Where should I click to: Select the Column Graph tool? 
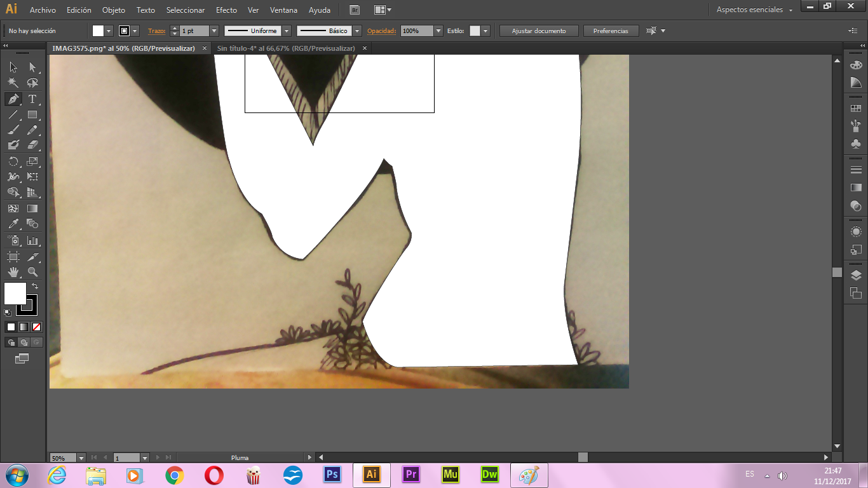32,241
